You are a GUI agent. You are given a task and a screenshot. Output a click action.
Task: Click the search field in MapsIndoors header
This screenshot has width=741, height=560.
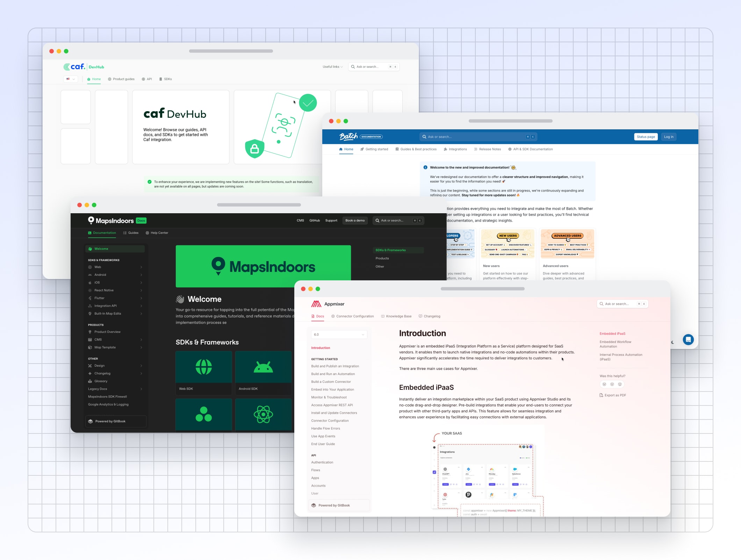[398, 221]
